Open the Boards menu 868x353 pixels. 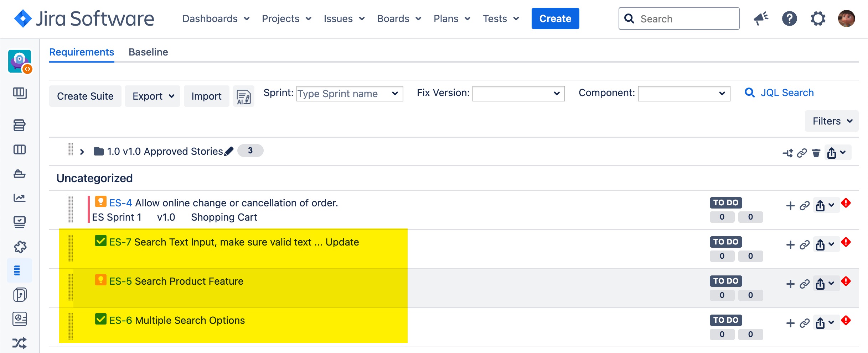[399, 19]
